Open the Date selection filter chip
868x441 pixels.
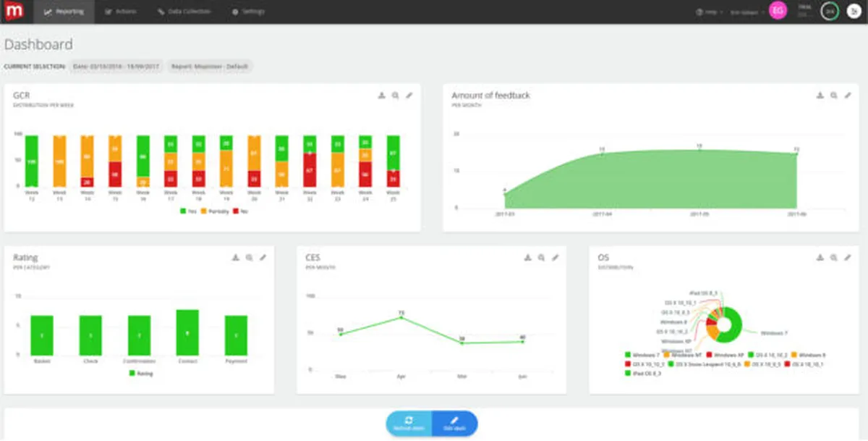tap(116, 66)
